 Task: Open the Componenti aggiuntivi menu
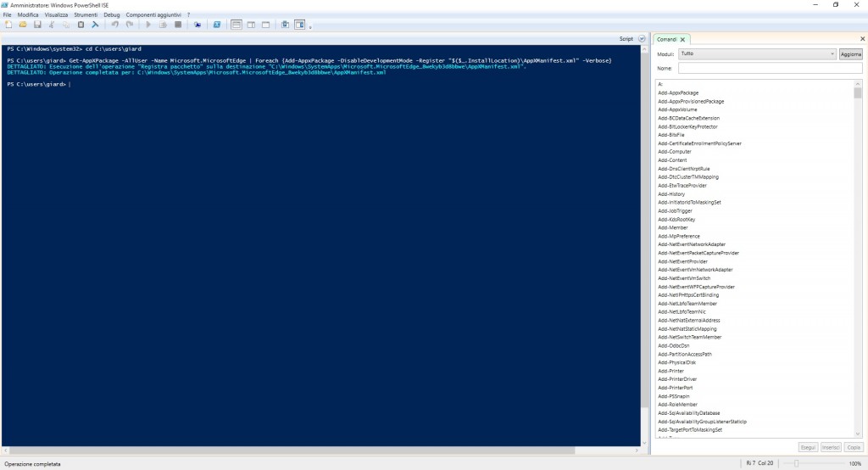point(153,15)
